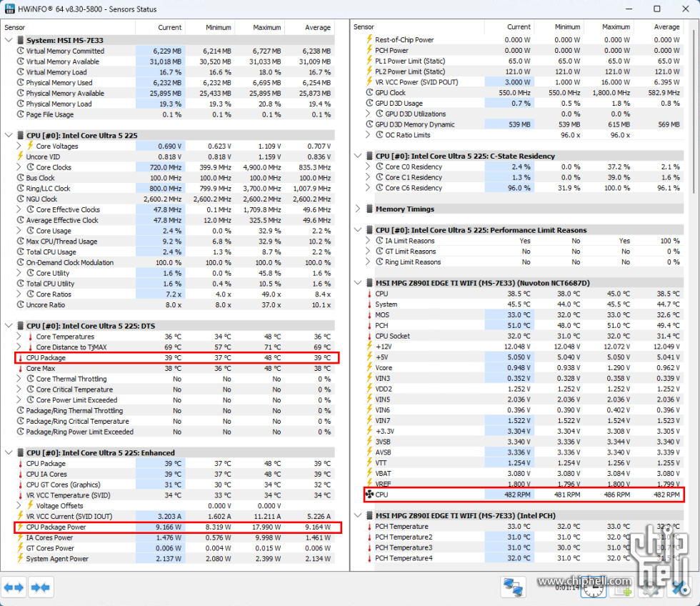700x606 pixels.
Task: Click clock icon beside Bus Clock
Action: (x=21, y=178)
